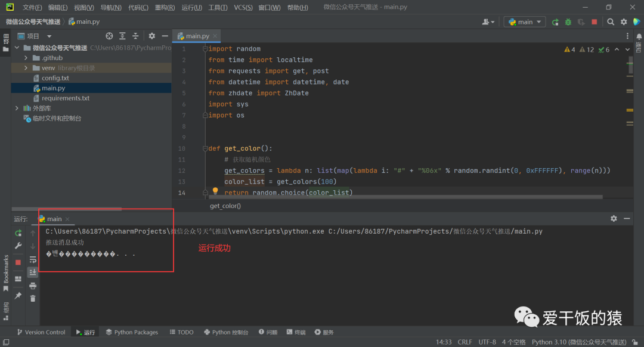The width and height of the screenshot is (644, 347).
Task: Select config.txt in project tree
Action: pyautogui.click(x=55, y=78)
